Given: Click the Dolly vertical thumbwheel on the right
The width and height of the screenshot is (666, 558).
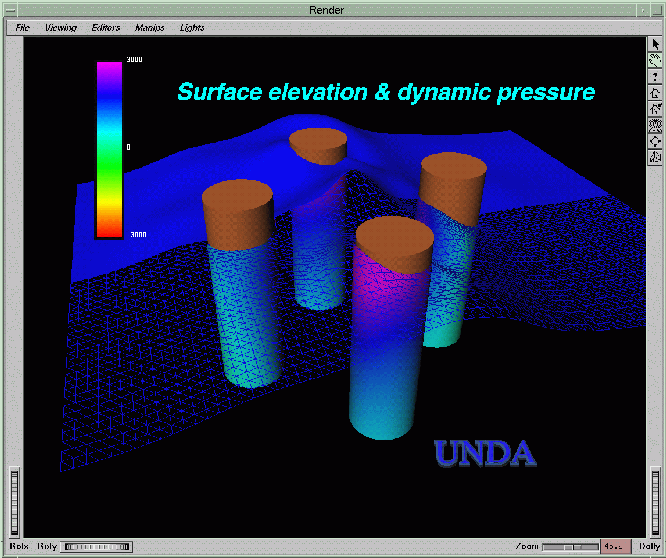Looking at the screenshot, I should point(655,501).
